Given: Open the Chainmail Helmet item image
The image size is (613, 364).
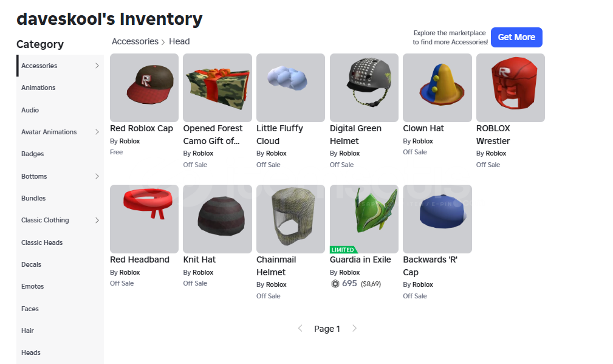Looking at the screenshot, I should [290, 219].
